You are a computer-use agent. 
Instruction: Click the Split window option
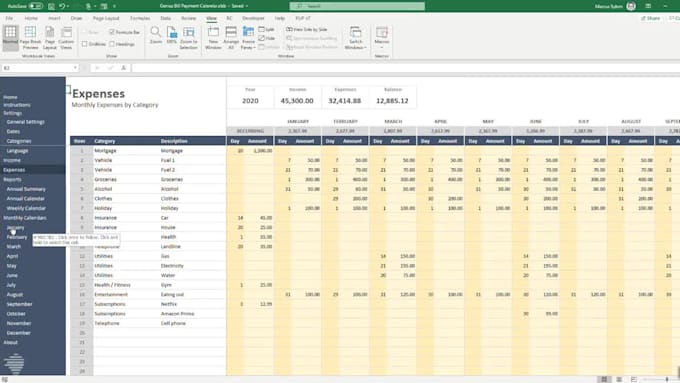[x=267, y=29]
